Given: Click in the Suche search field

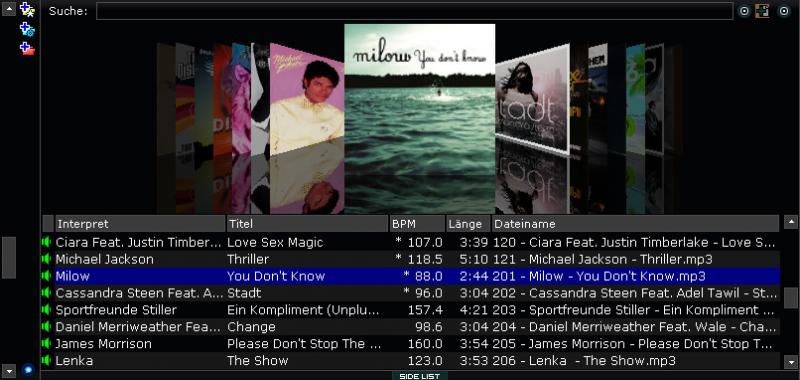Looking at the screenshot, I should (x=414, y=11).
